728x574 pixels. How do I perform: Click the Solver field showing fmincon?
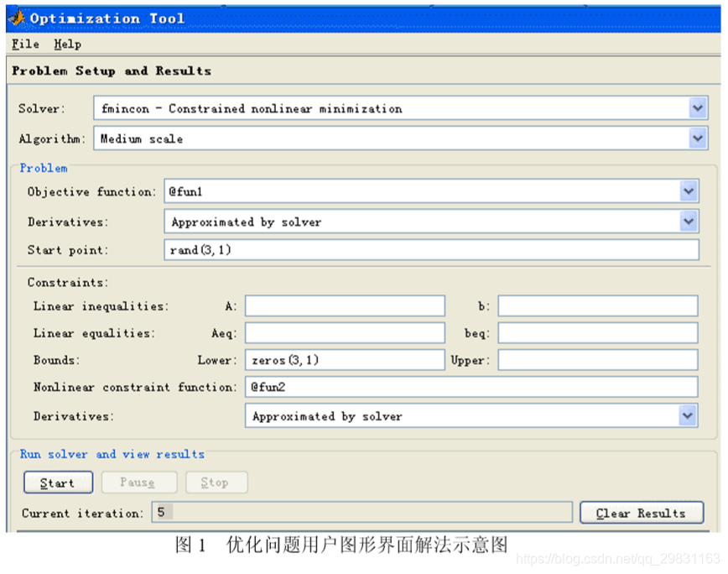click(x=401, y=108)
